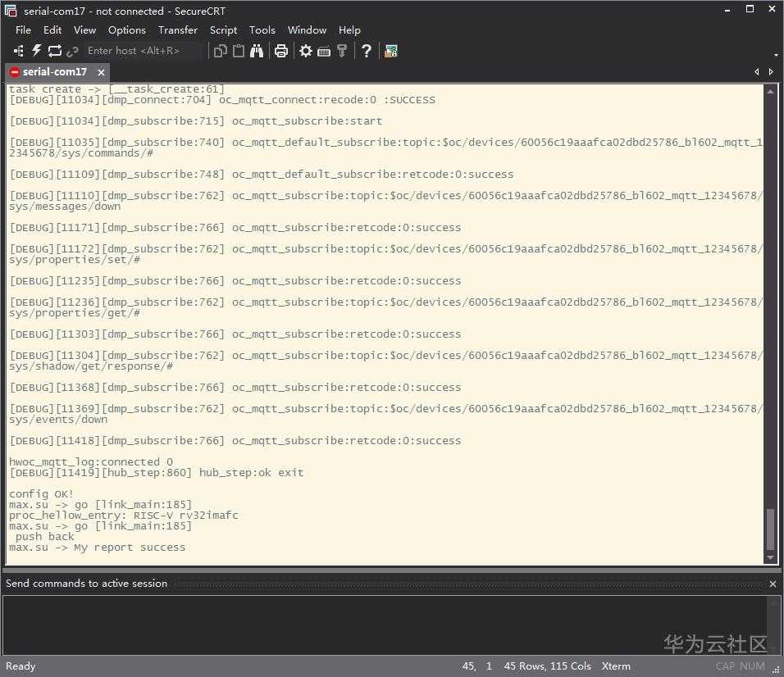Open Find using the binoculars icon
Image resolution: width=784 pixels, height=677 pixels.
pyautogui.click(x=257, y=51)
